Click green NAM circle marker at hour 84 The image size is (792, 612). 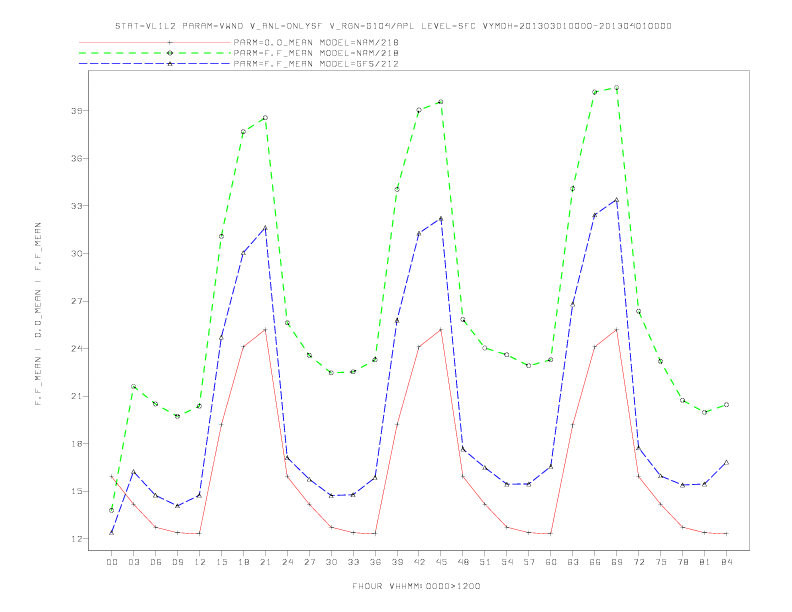tap(726, 404)
